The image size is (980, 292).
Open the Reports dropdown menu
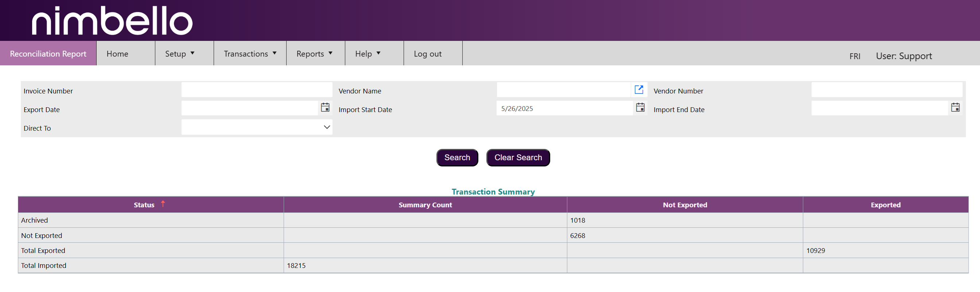point(314,54)
